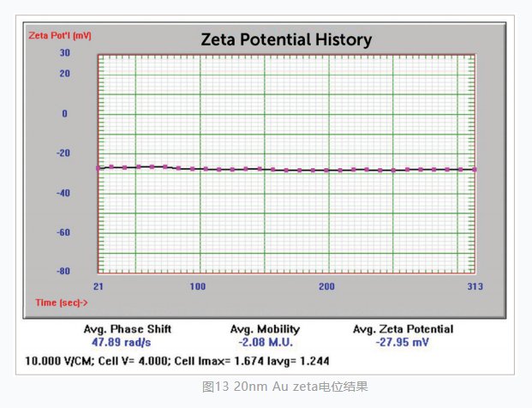This screenshot has width=532, height=408.
Task: Click the Avg. Mobility label
Action: (x=266, y=329)
